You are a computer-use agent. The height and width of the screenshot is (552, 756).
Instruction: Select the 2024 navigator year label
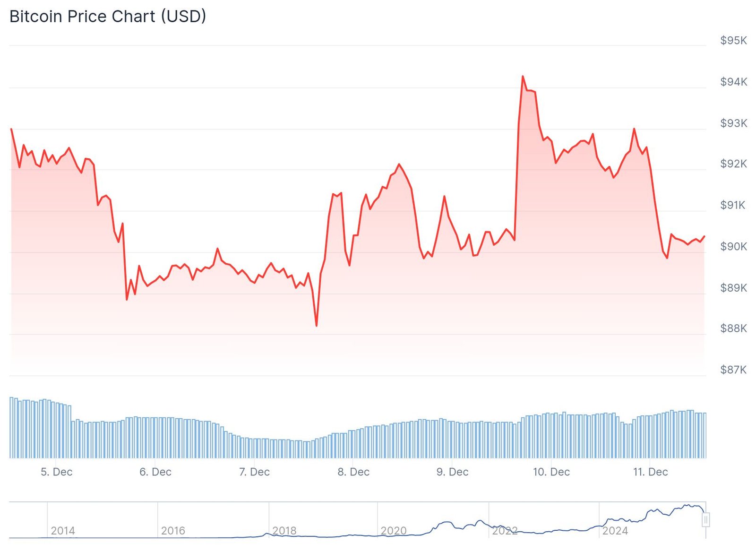click(615, 531)
